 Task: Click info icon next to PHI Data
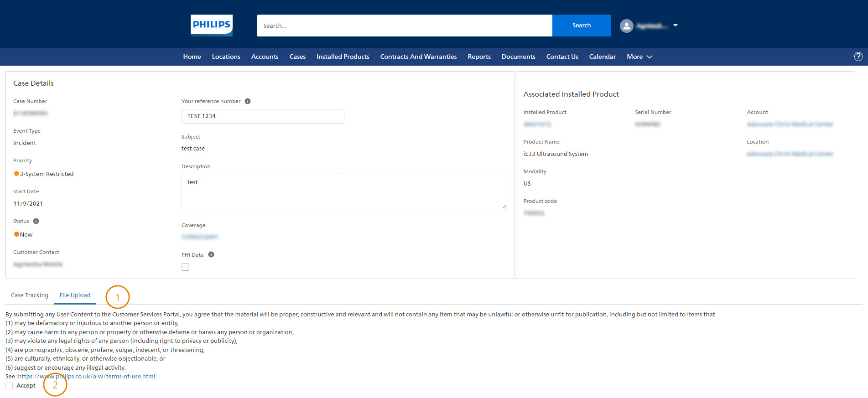click(211, 255)
